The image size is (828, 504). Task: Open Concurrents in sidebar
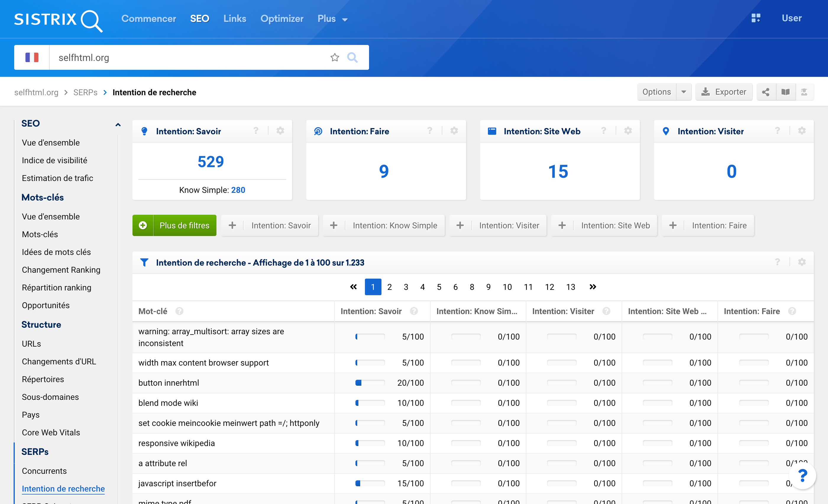pyautogui.click(x=44, y=471)
